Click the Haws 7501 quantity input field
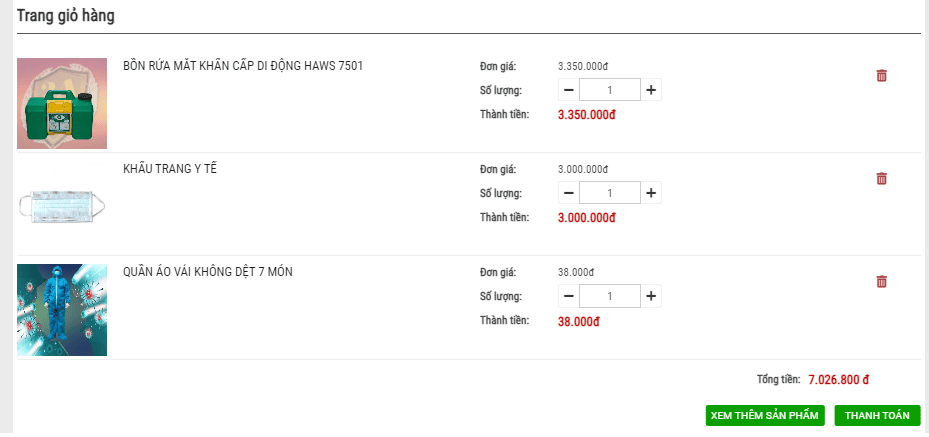 tap(610, 90)
